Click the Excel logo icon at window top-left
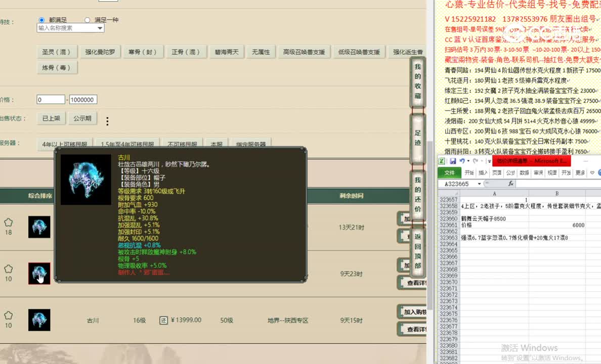This screenshot has width=601, height=364. pyautogui.click(x=441, y=161)
